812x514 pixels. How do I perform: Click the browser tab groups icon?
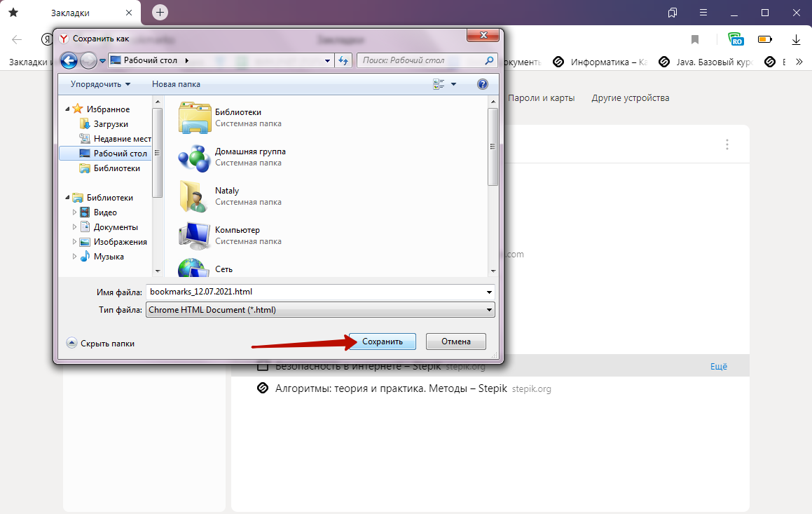click(x=672, y=13)
